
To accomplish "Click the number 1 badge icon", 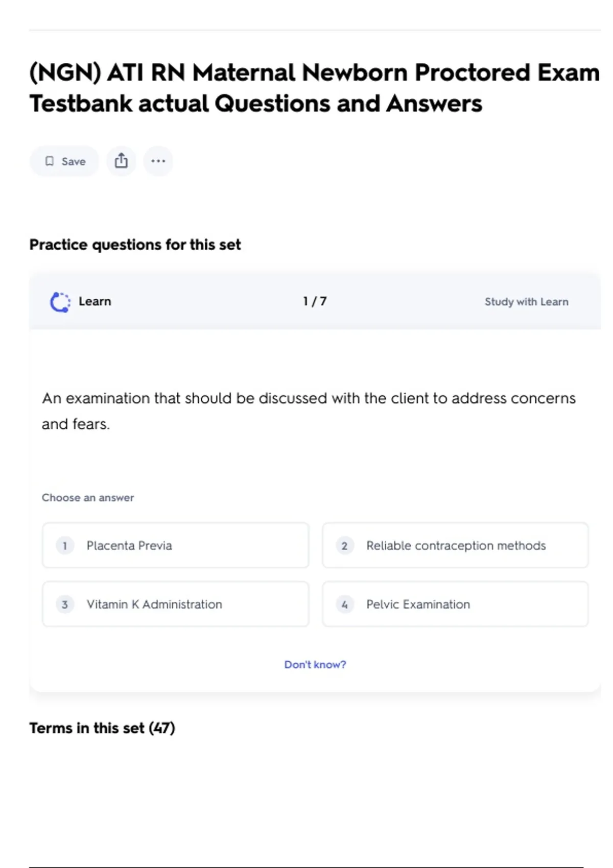I will (65, 546).
